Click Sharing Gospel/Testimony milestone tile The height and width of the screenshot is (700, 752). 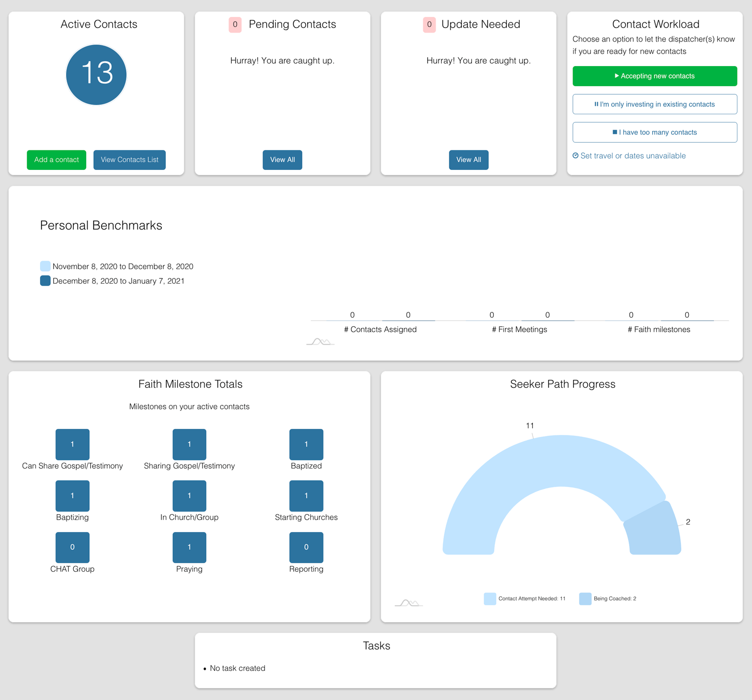tap(190, 444)
